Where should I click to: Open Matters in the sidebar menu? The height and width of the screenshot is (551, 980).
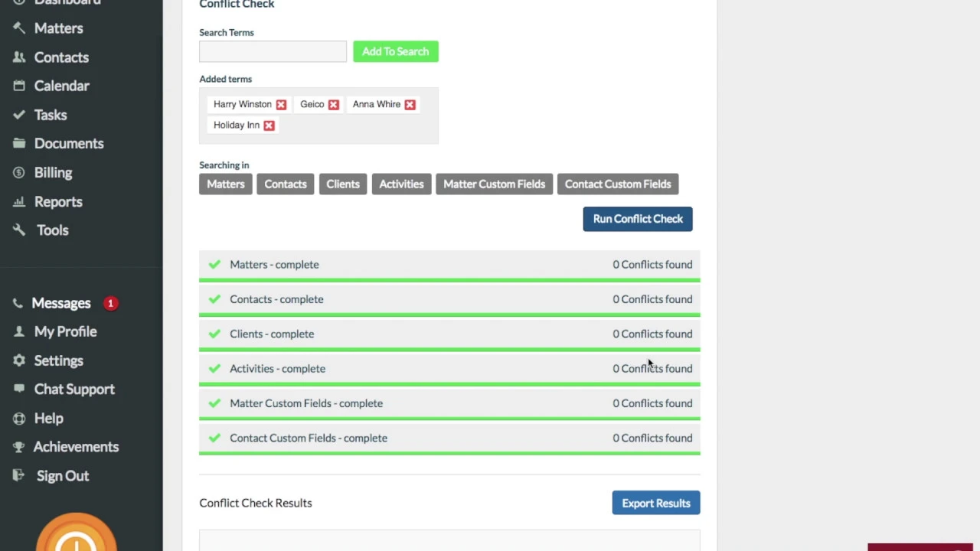(58, 28)
